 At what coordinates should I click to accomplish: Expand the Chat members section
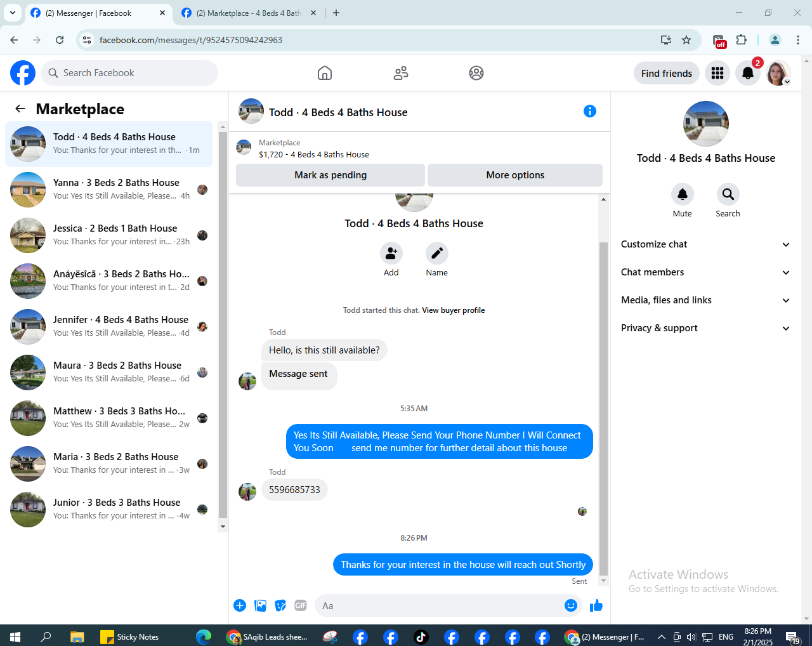(x=705, y=272)
